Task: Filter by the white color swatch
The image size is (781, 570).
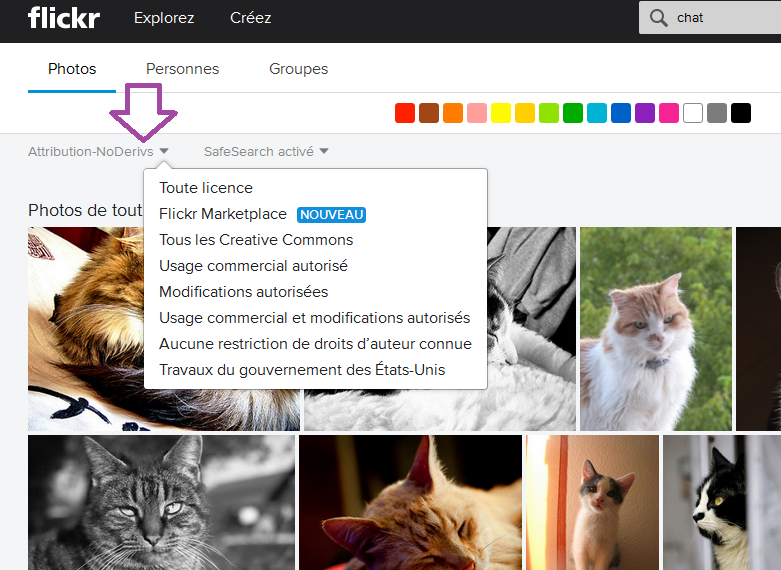Action: tap(693, 113)
